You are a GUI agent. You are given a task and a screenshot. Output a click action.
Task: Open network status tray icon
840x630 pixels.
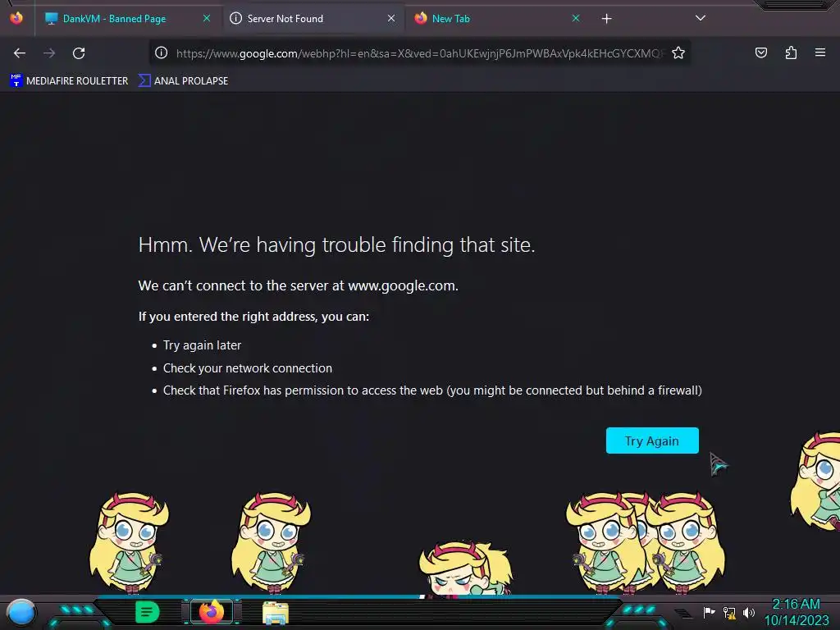pyautogui.click(x=729, y=612)
